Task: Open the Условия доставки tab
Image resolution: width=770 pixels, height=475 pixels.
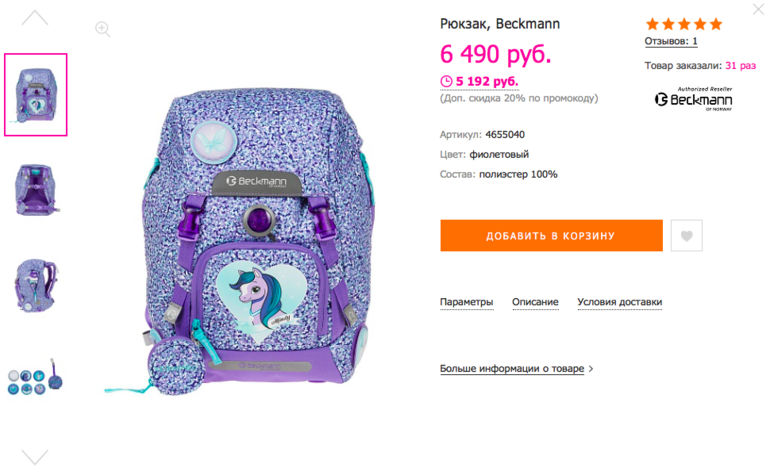Action: click(620, 302)
